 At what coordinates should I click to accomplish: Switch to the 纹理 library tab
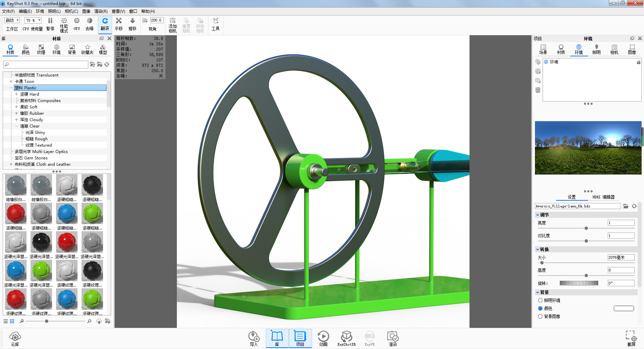point(41,49)
